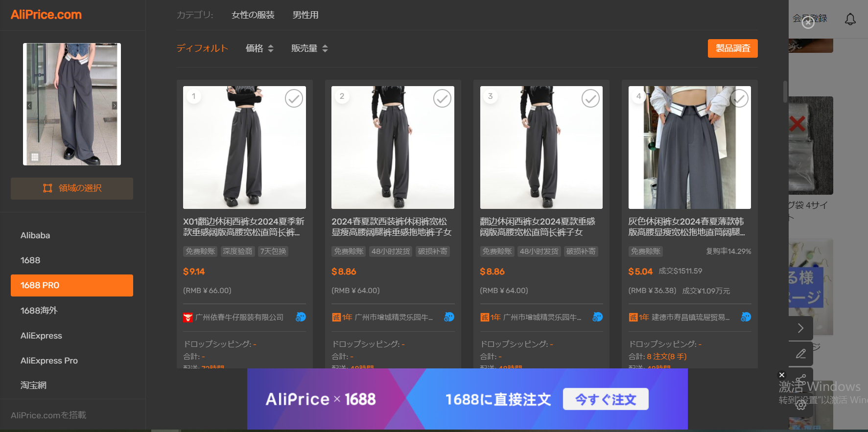Click the AliPrice.com logo

(46, 15)
